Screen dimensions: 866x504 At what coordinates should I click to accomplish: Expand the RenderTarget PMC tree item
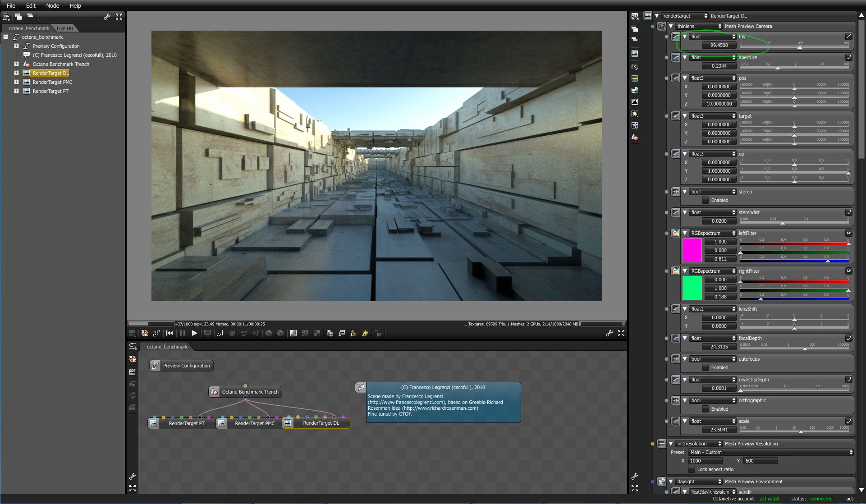click(x=16, y=82)
